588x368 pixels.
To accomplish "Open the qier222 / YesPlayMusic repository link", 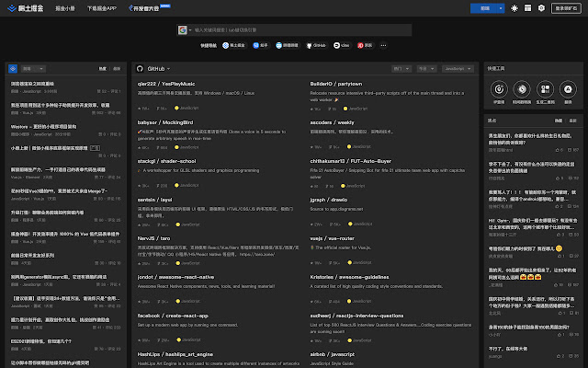I will [x=165, y=84].
